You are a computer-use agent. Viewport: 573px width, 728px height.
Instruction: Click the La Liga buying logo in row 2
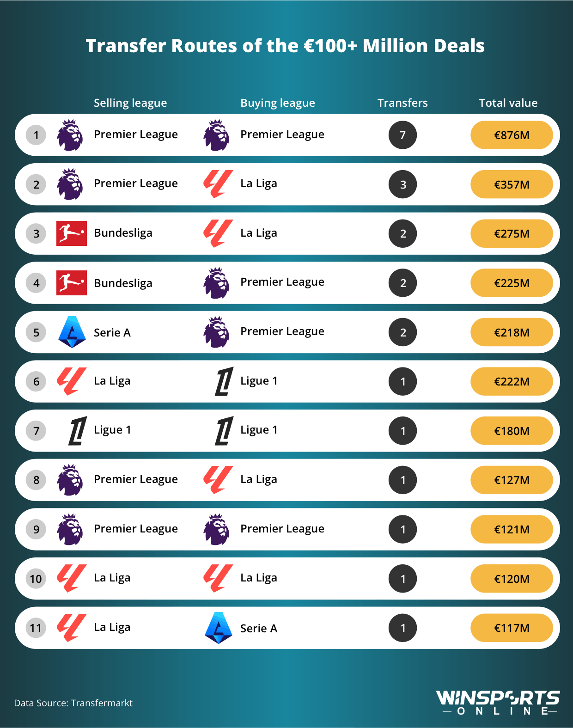[218, 184]
